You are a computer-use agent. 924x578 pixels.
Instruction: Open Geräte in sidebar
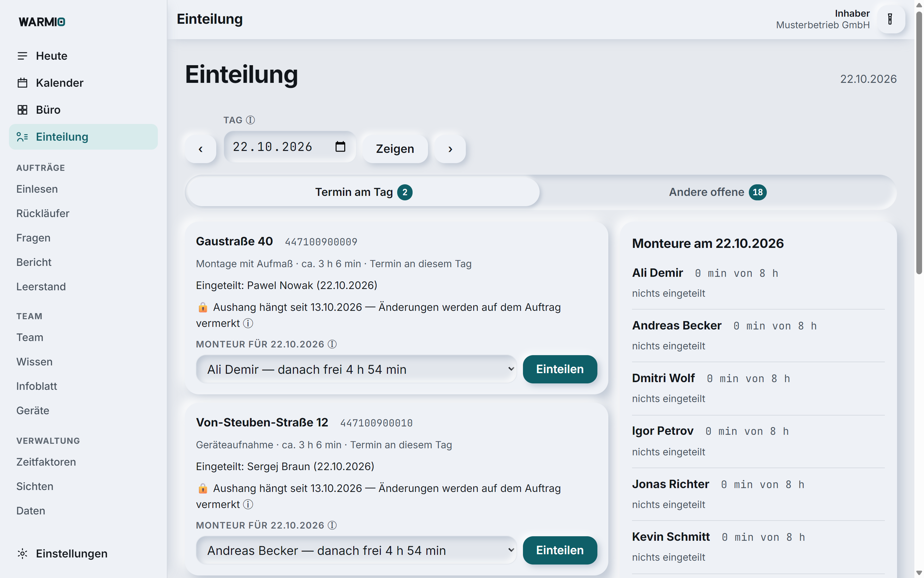[33, 410]
